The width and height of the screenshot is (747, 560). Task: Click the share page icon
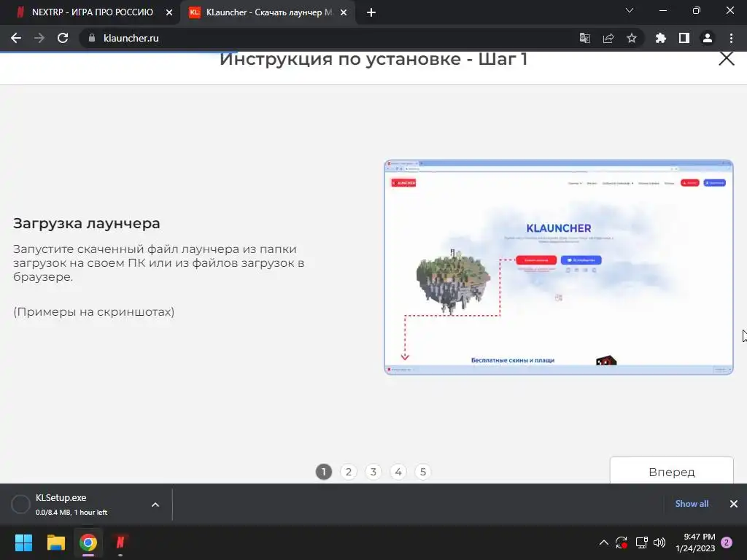608,38
